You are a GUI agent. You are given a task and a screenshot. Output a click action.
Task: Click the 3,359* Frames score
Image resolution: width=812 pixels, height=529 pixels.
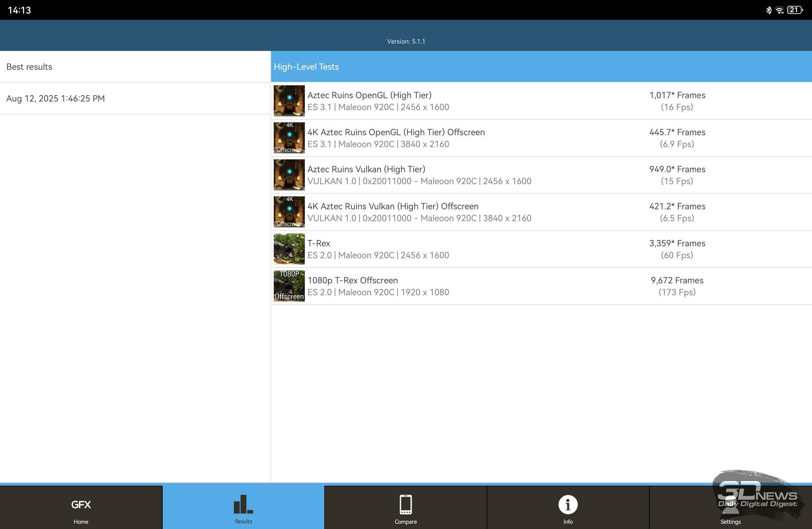677,243
